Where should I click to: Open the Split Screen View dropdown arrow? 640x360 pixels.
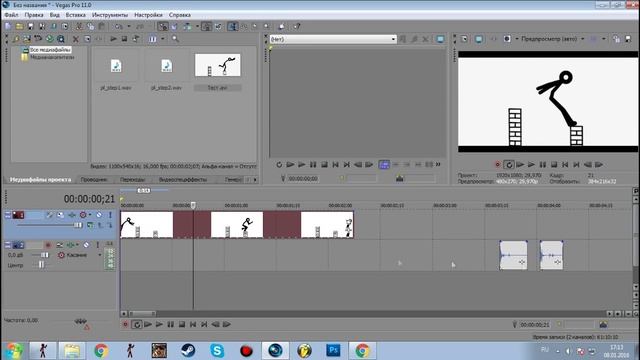point(517,39)
